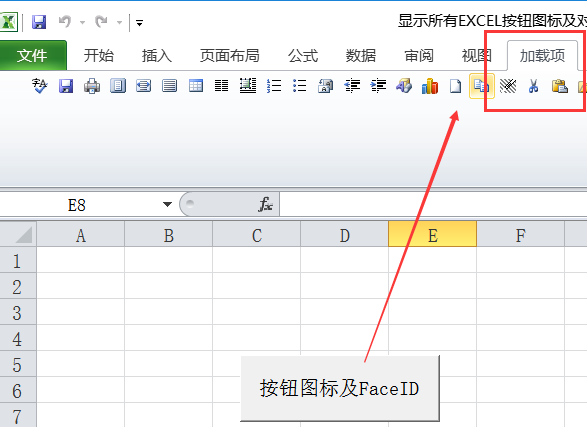The image size is (587, 427).
Task: Click the 按钮图标及FaceID button
Action: pos(340,388)
